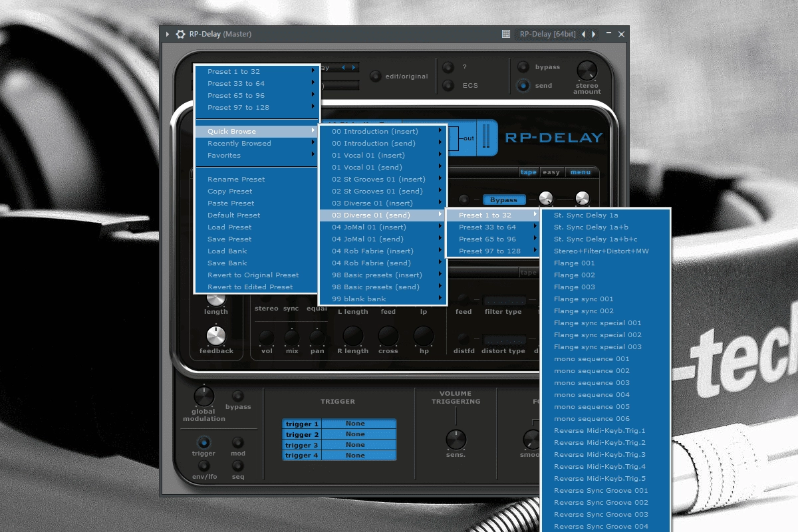Image resolution: width=798 pixels, height=532 pixels.
Task: Expand 02 St Grooves 01 (insert) bank
Action: pos(383,179)
